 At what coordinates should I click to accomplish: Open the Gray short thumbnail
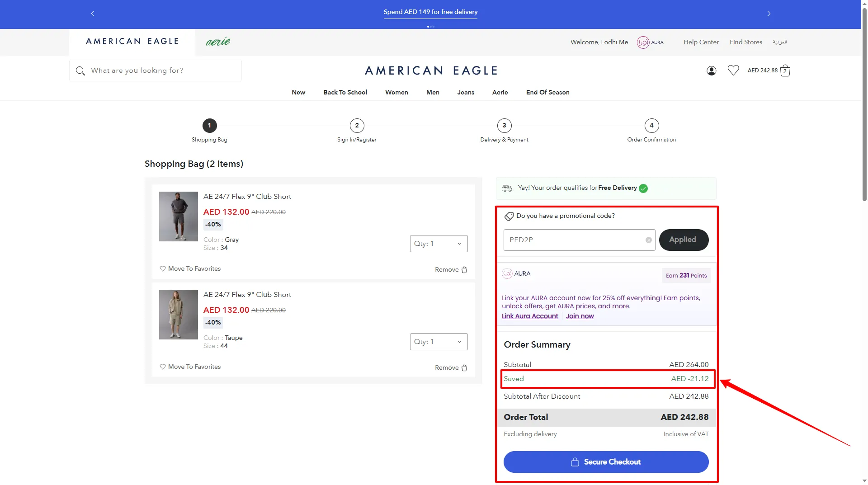(x=178, y=217)
